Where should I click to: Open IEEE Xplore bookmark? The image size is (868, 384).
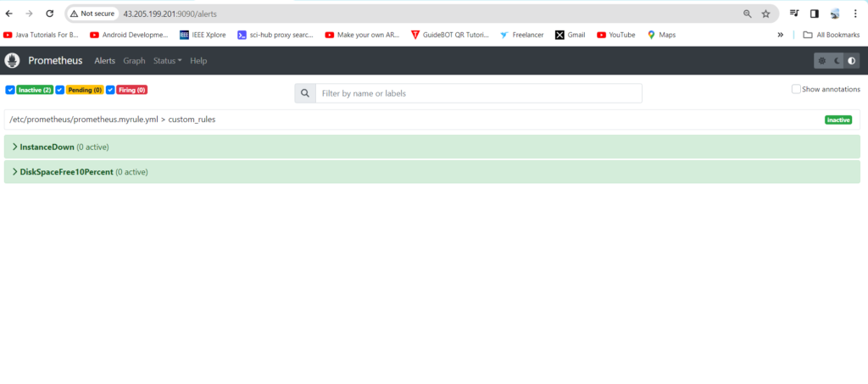coord(203,35)
